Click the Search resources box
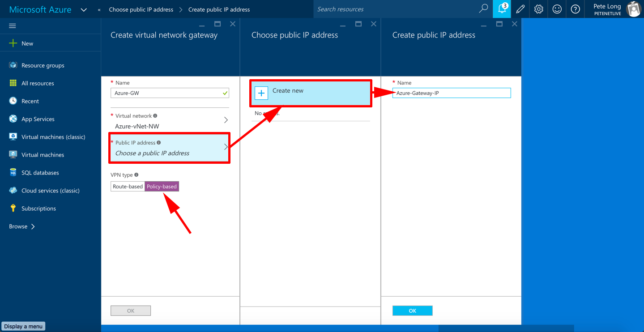Screen dimensions: 644x332 (396, 9)
